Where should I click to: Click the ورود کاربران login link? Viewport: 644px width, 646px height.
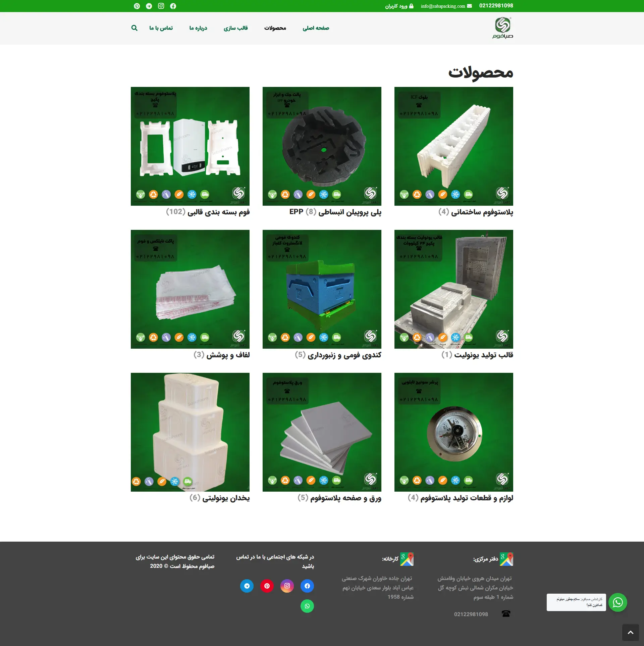coord(399,6)
